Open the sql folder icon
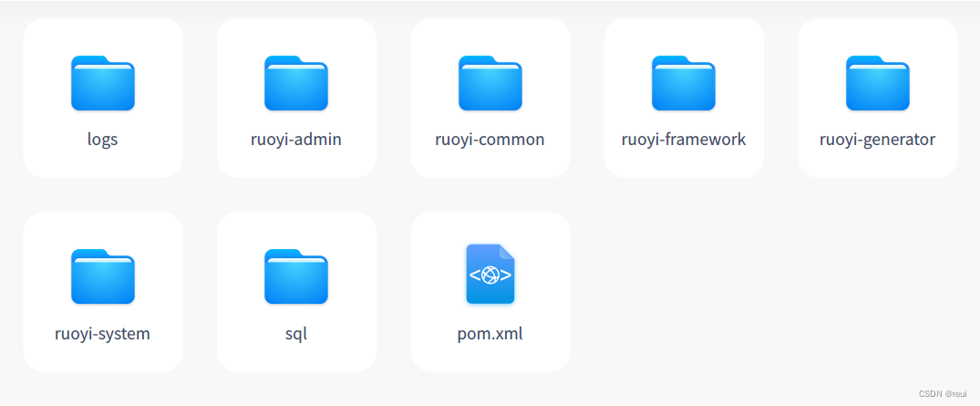 click(296, 276)
